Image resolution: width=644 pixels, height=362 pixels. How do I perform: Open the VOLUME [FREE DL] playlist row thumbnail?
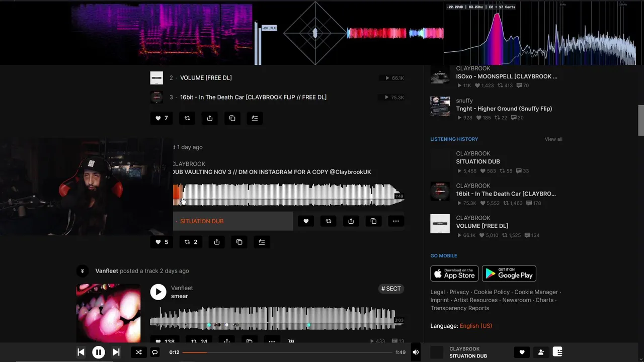[x=156, y=78]
